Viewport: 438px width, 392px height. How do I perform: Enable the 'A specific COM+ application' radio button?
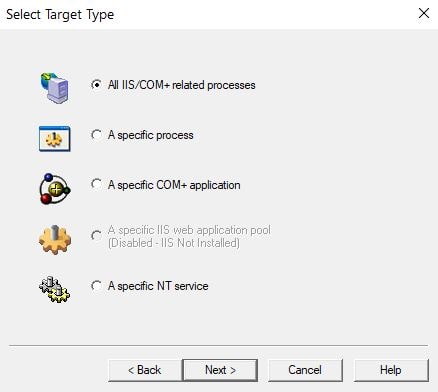coord(96,185)
